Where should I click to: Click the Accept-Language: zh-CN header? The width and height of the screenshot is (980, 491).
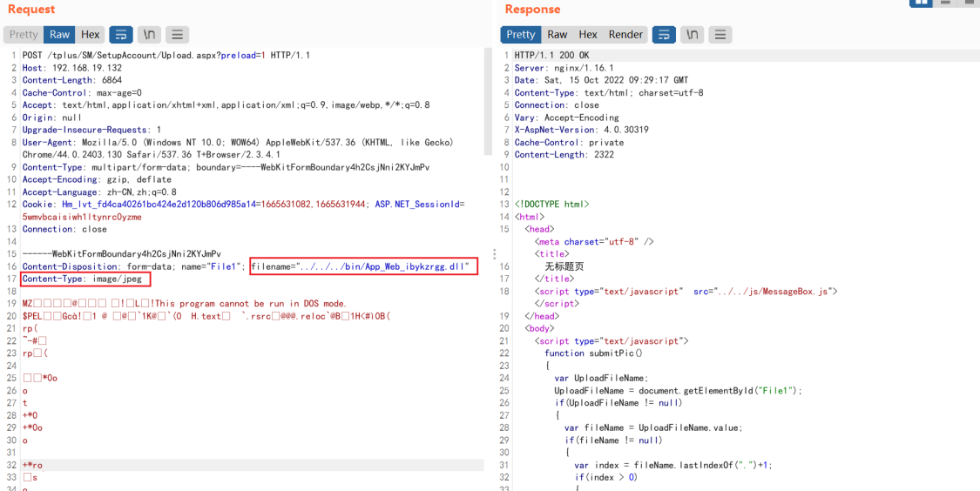tap(99, 192)
